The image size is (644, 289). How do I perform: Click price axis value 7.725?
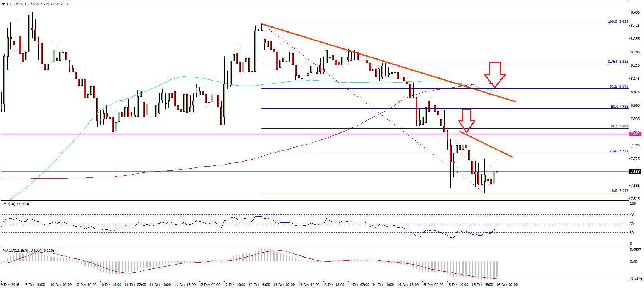[635, 159]
